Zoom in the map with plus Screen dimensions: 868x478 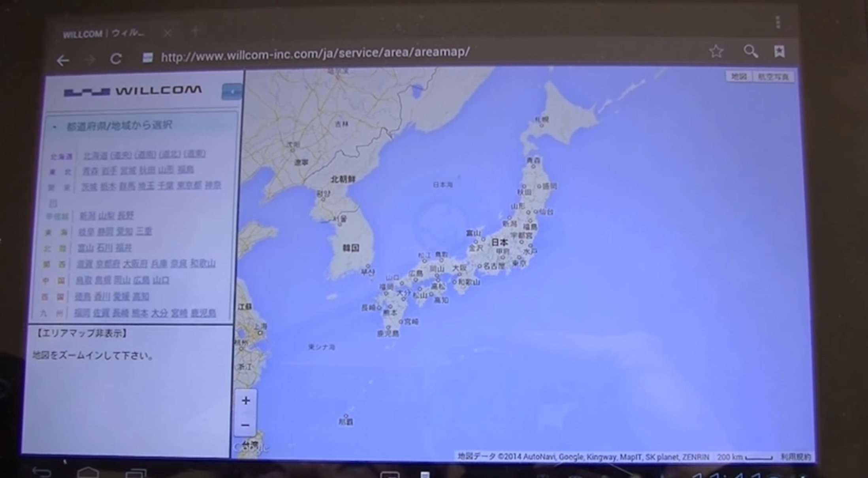pyautogui.click(x=246, y=401)
